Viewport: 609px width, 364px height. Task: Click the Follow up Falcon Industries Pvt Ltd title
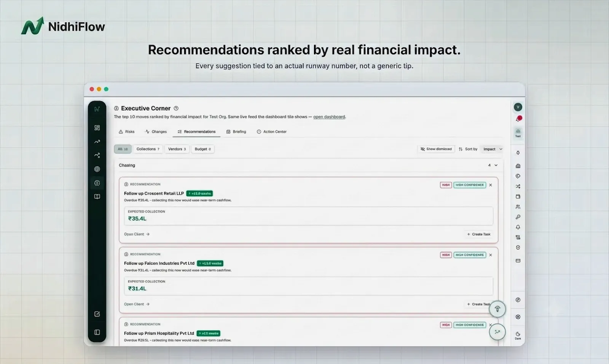[159, 264]
